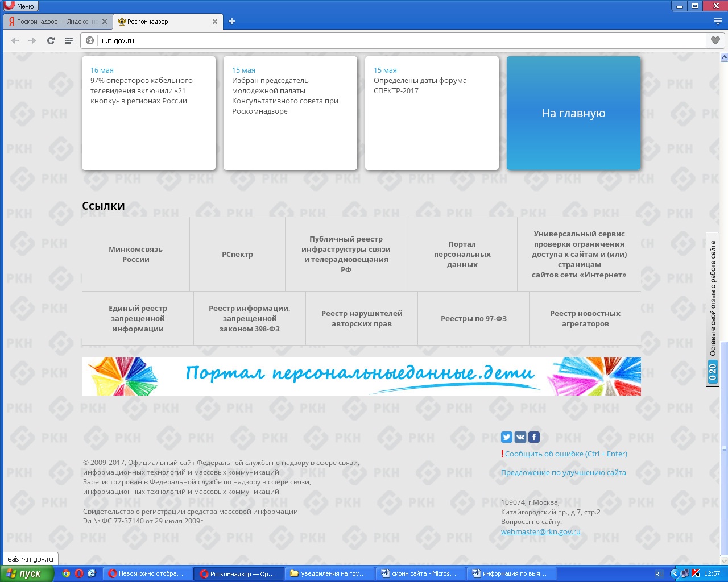Screen dimensions: 728x582
Task: Open the 16 мая news about cable operators
Action: click(x=148, y=113)
